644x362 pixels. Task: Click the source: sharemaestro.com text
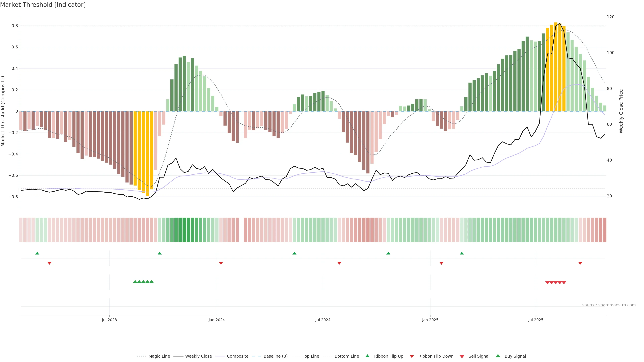(609, 305)
